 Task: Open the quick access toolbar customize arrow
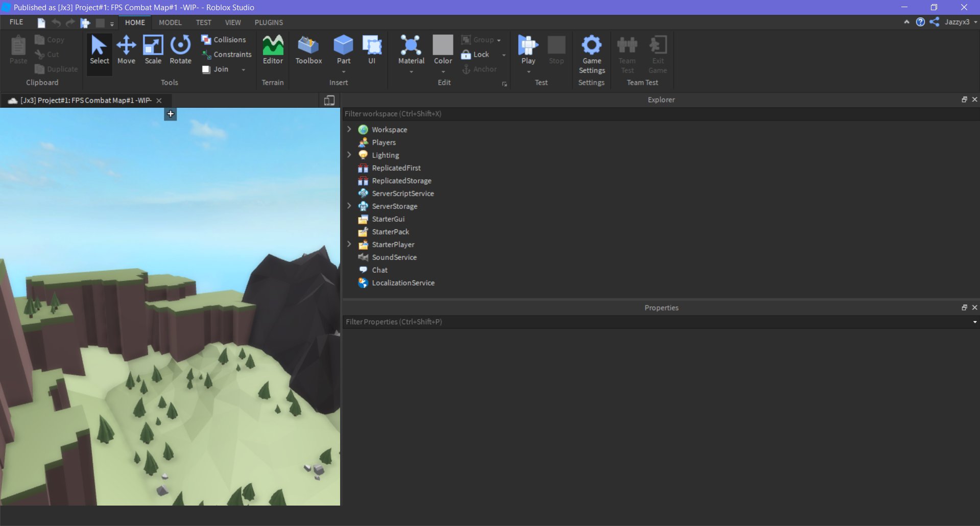pos(112,23)
